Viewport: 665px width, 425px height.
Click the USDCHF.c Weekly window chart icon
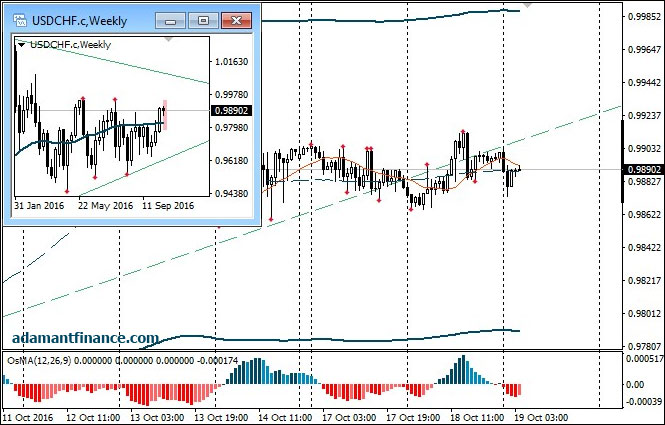[20, 20]
